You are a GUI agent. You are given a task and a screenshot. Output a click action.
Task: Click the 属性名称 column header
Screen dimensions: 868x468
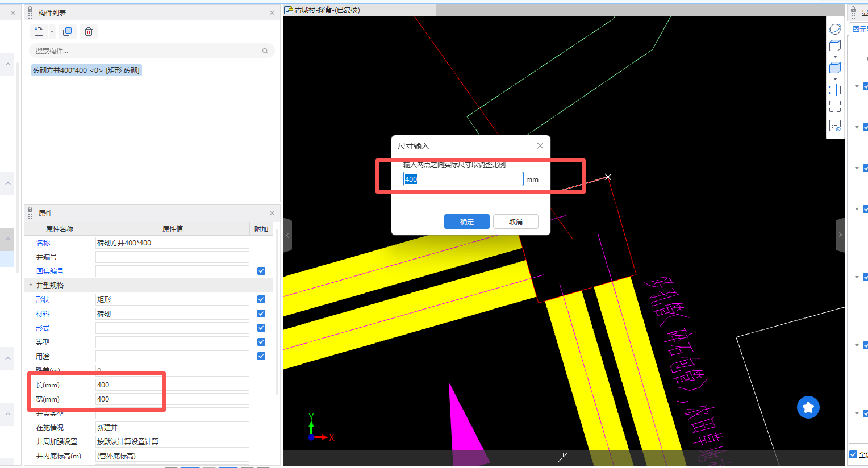60,229
